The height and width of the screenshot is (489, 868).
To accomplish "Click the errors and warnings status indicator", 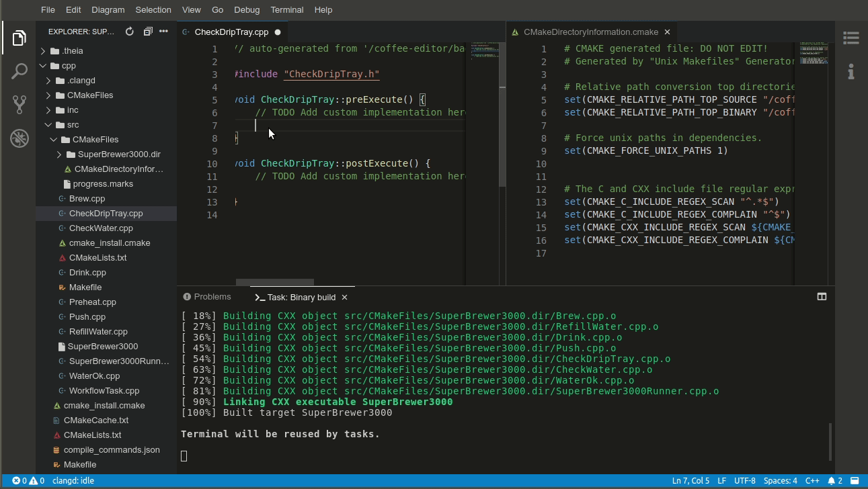I will (28, 481).
